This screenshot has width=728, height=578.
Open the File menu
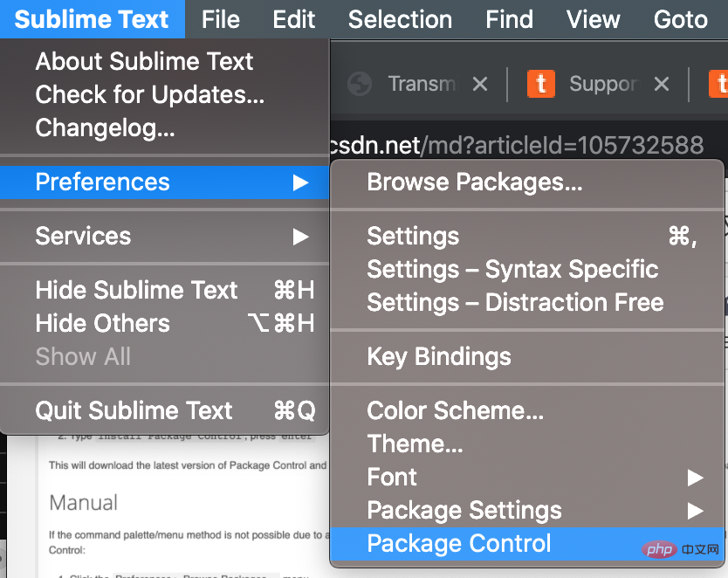pos(221,19)
